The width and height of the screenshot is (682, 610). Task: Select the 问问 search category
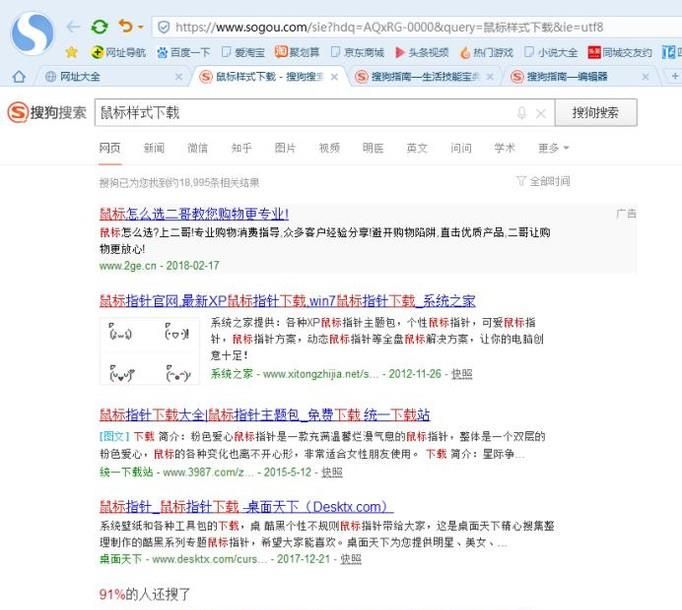click(461, 148)
